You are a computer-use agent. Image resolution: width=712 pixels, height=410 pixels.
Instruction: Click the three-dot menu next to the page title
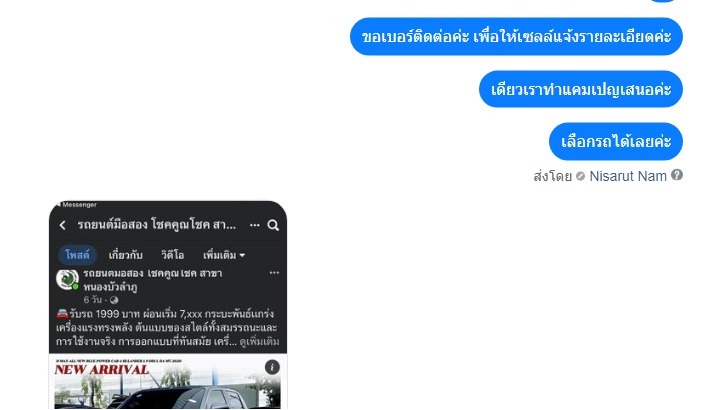click(x=255, y=225)
